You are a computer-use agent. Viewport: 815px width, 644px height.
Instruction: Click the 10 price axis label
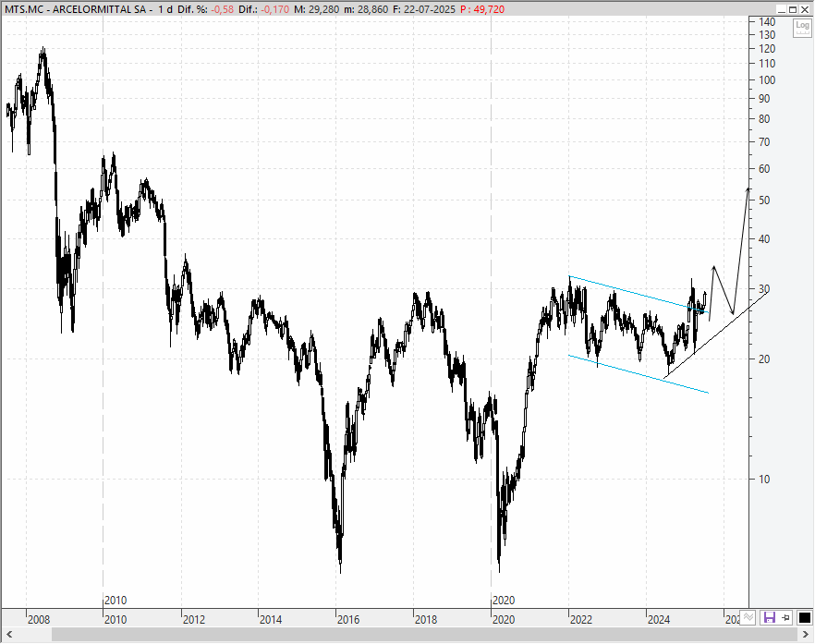click(764, 480)
